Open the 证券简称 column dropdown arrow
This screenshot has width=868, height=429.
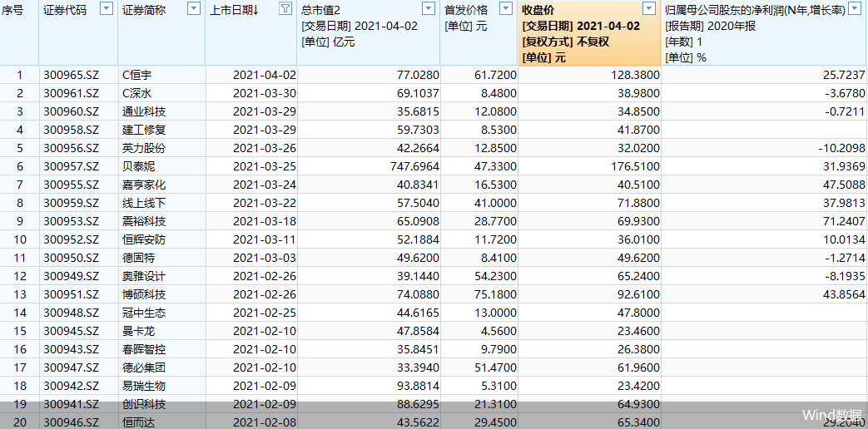pyautogui.click(x=194, y=8)
